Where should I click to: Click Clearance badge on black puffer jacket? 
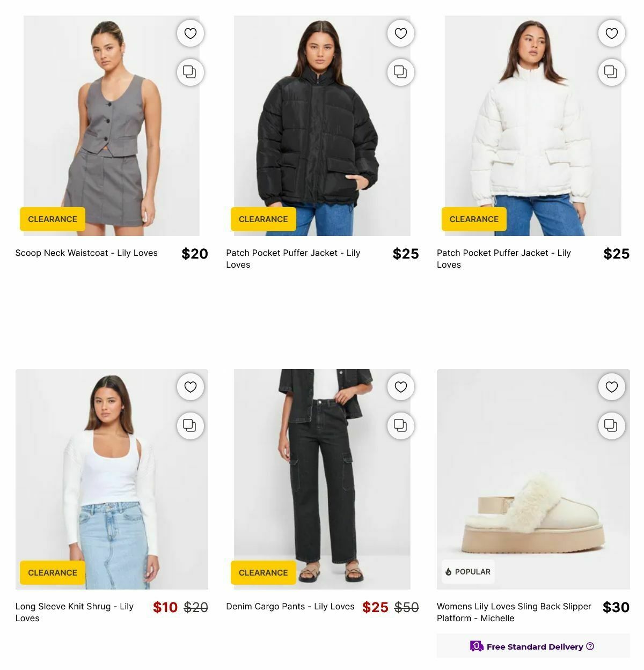click(x=264, y=219)
